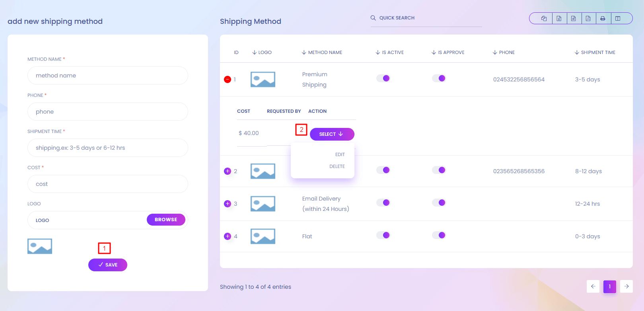Expand row 3 Email Delivery details
The width and height of the screenshot is (644, 311).
pyautogui.click(x=228, y=204)
